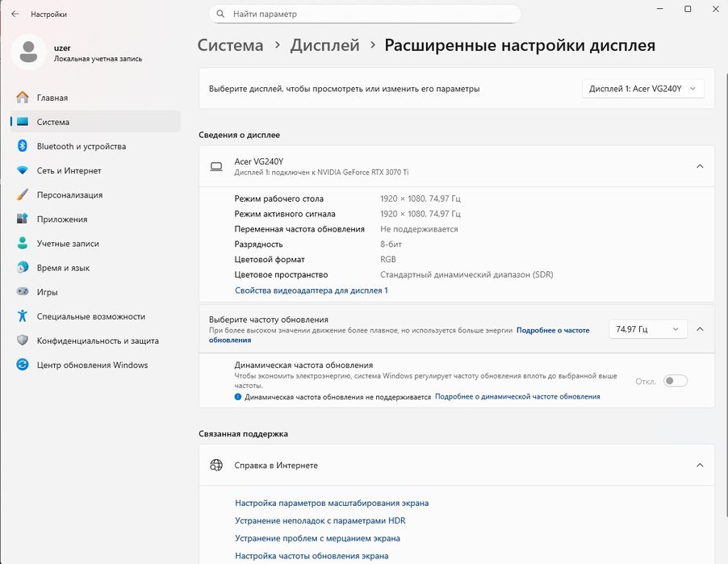The height and width of the screenshot is (564, 728).
Task: Click the Стандартный динамический диапазон (SDR) text
Action: pyautogui.click(x=467, y=274)
